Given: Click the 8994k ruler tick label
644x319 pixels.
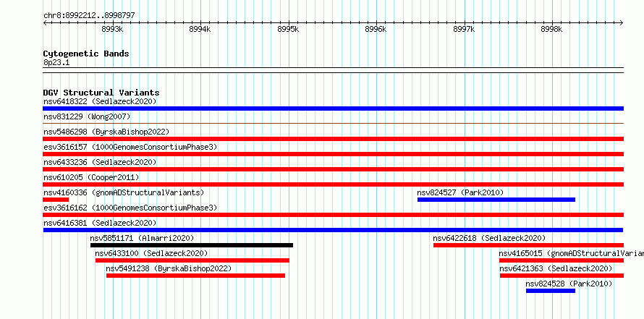Looking at the screenshot, I should 200,29.
